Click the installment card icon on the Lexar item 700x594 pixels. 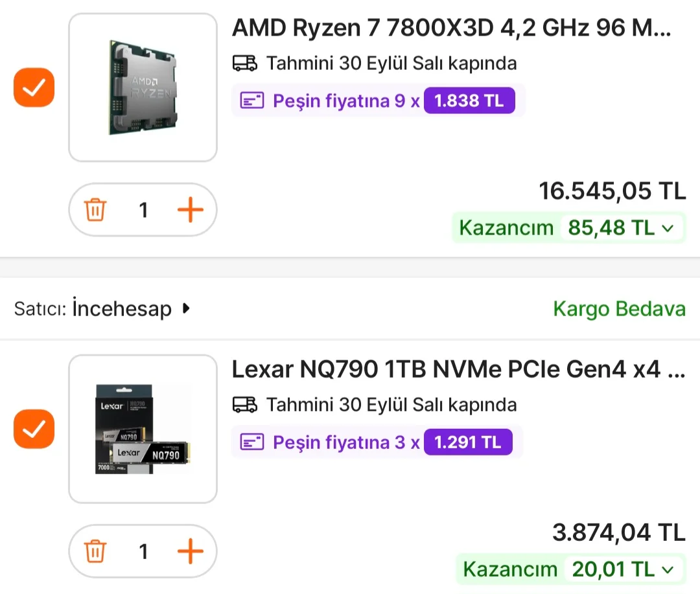click(x=252, y=442)
